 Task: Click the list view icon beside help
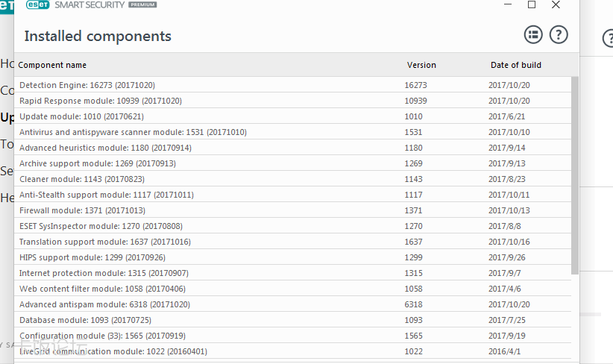tap(532, 34)
